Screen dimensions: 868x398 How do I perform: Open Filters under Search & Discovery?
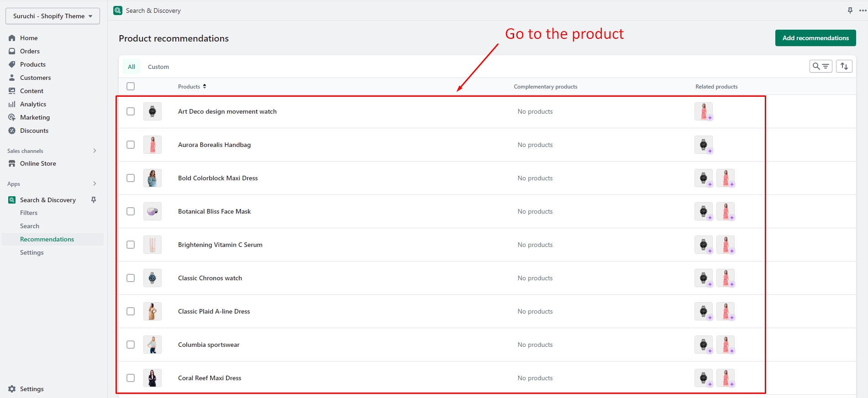point(29,213)
